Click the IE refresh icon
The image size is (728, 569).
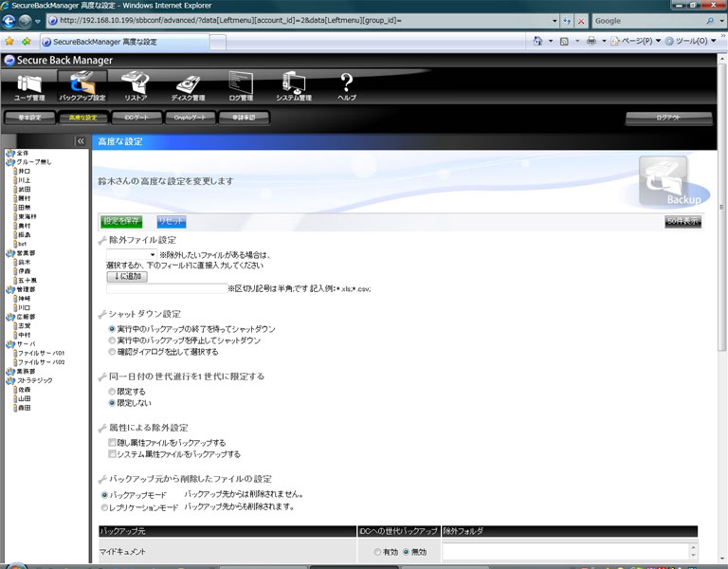coord(567,21)
